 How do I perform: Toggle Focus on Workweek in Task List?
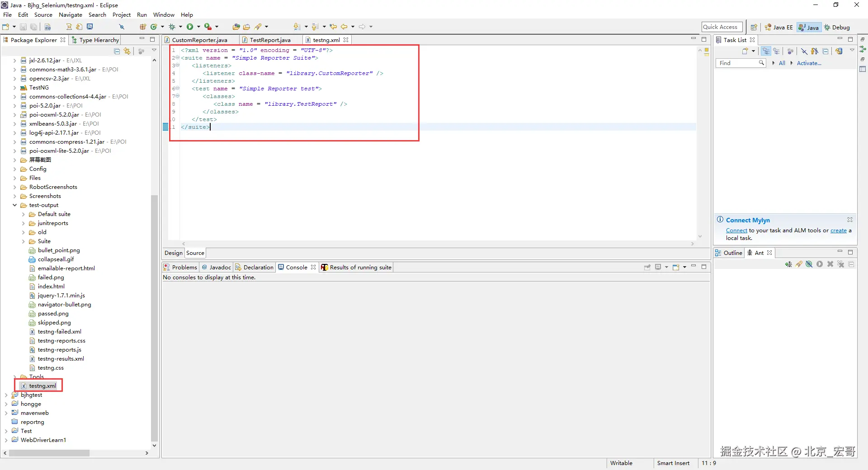(790, 51)
